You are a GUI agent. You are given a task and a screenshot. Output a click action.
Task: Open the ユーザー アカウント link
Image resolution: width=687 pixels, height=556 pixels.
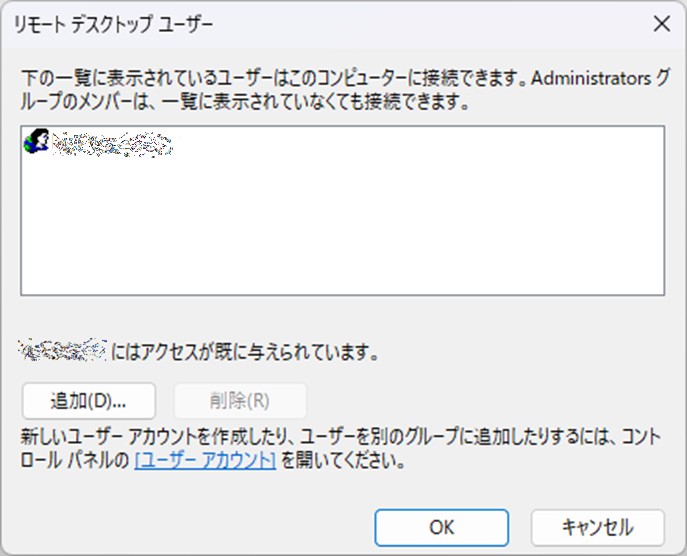[205, 460]
